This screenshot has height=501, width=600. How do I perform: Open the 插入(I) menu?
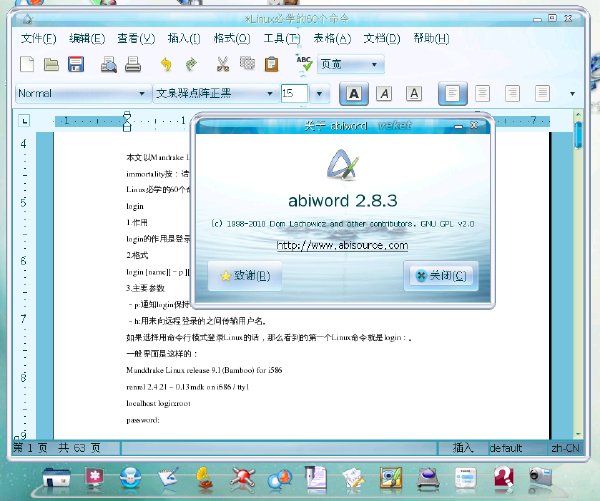184,38
